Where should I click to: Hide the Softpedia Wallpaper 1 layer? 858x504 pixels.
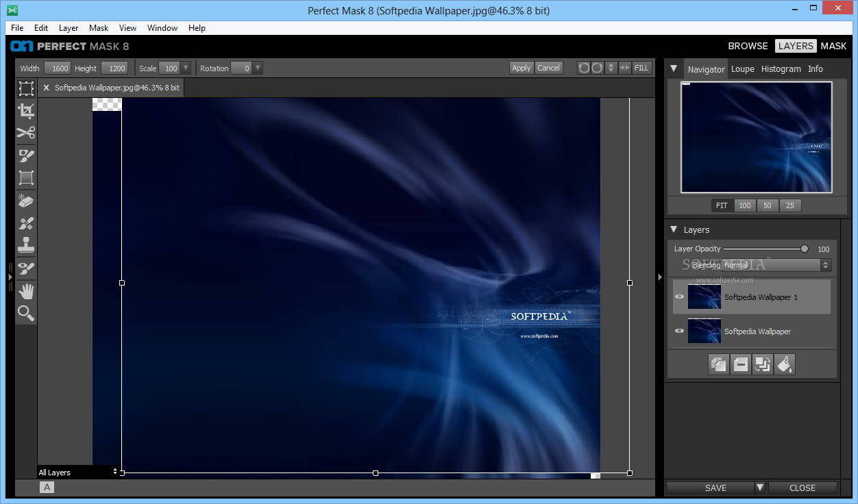point(679,297)
